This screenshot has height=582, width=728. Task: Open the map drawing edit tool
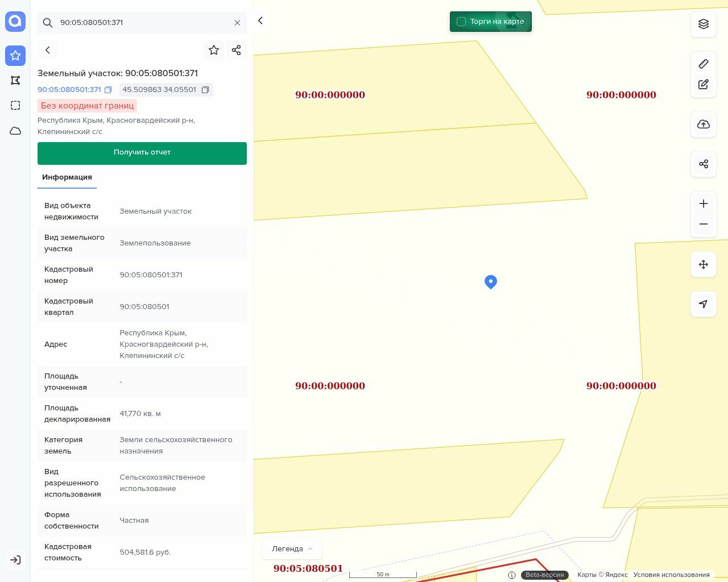pyautogui.click(x=703, y=85)
